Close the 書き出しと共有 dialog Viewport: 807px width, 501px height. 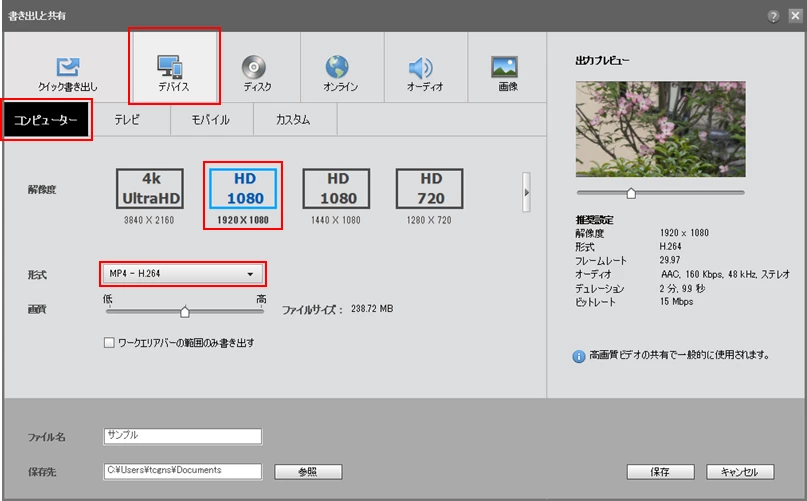point(795,16)
